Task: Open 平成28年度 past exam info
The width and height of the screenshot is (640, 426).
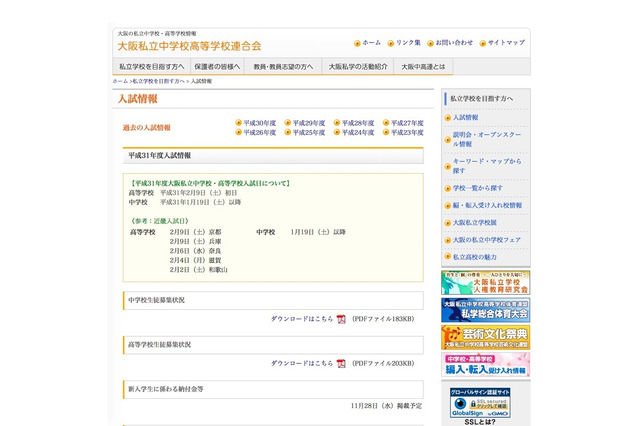Action: 358,123
